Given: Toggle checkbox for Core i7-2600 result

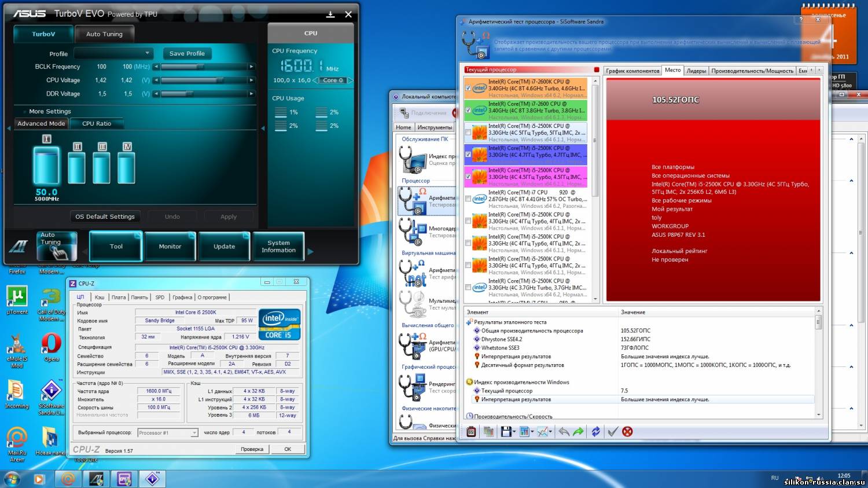Looking at the screenshot, I should pyautogui.click(x=468, y=110).
